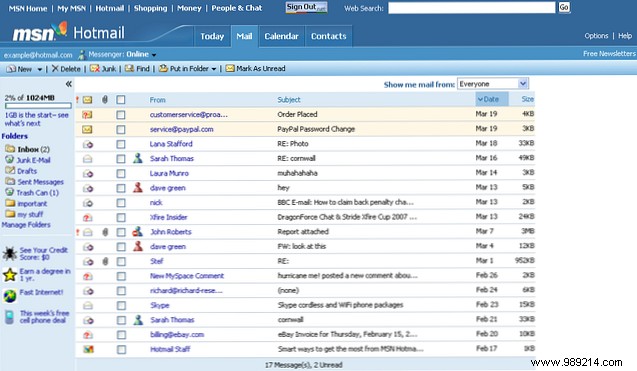Tick the checkbox for Laura Munro message

(121, 174)
